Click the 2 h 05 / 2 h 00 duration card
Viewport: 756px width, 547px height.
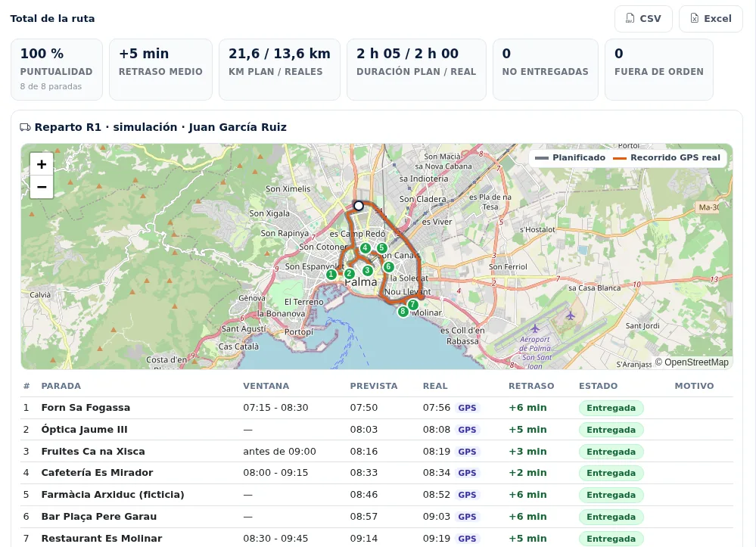click(416, 70)
